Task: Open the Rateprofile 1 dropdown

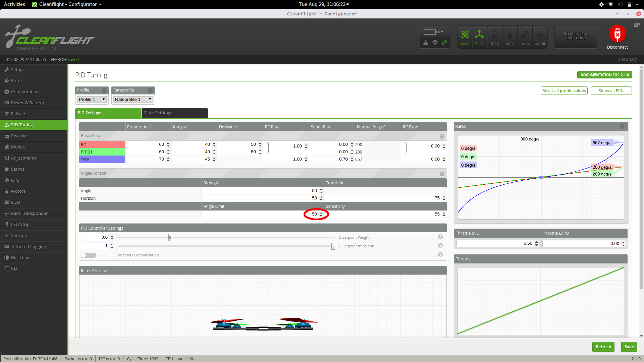Action: (133, 99)
